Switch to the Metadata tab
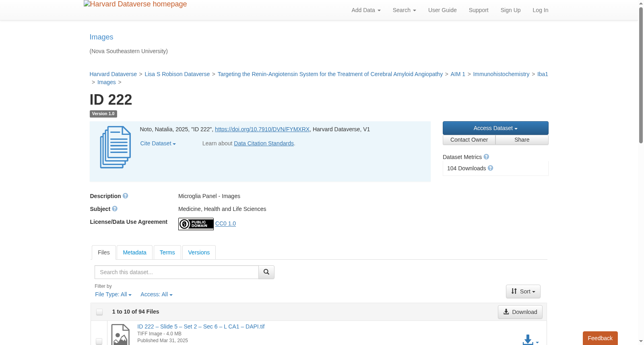The image size is (644, 345). [x=135, y=252]
